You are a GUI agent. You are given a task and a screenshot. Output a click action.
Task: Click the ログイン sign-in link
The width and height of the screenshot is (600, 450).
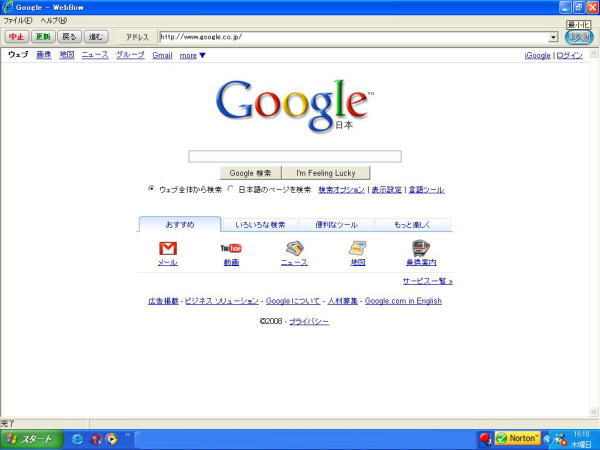tap(569, 55)
